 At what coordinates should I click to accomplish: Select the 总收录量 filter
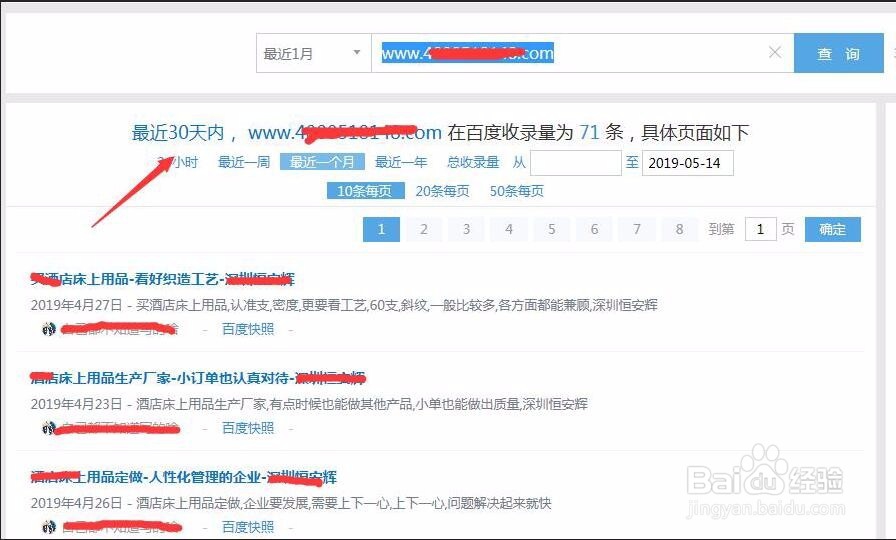point(473,162)
